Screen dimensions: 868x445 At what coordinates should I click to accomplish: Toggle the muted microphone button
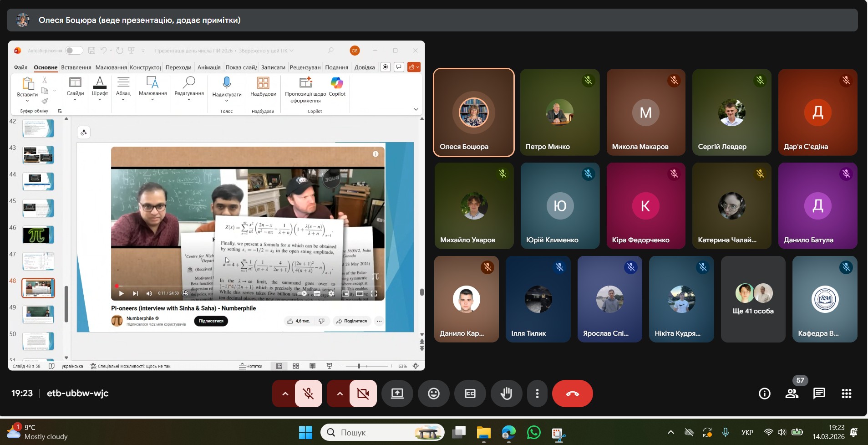[x=309, y=394]
